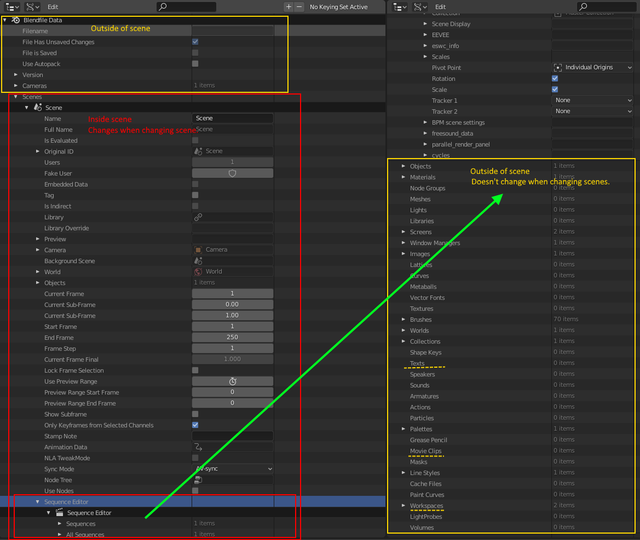640x540 pixels.
Task: Click the End Frame value 250
Action: coord(233,337)
